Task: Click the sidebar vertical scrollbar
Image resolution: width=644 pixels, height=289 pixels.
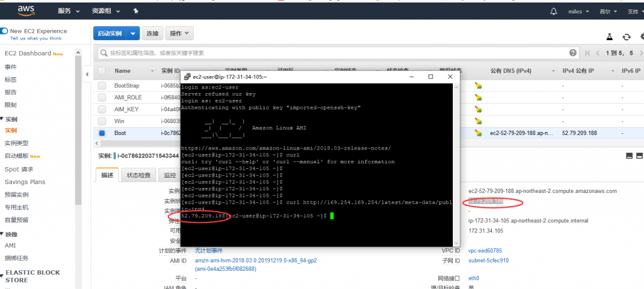Action: click(78, 129)
